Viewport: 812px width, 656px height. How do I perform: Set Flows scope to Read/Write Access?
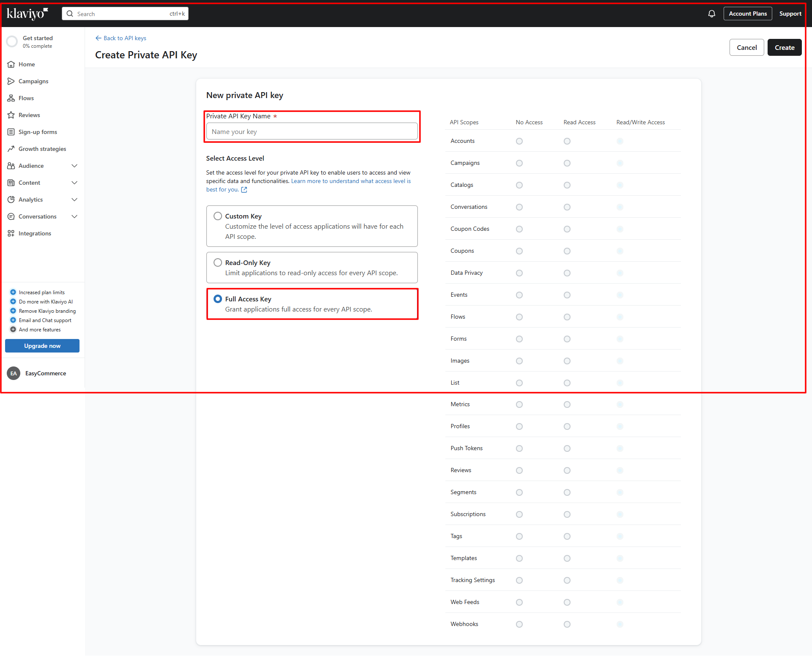620,317
